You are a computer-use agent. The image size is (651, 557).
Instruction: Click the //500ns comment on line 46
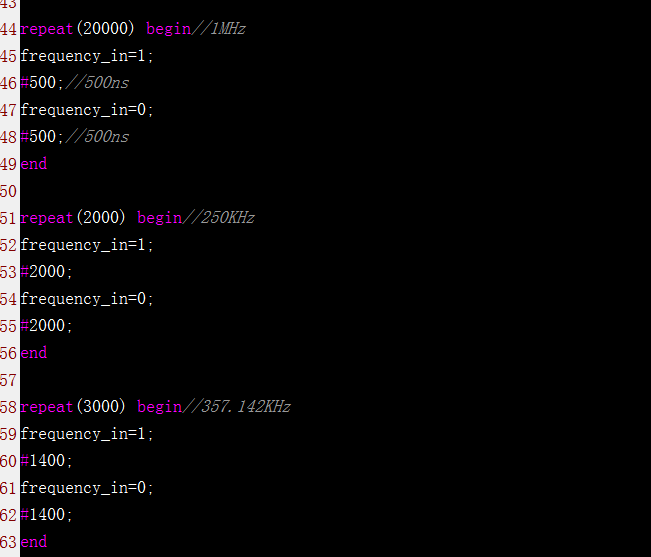99,83
